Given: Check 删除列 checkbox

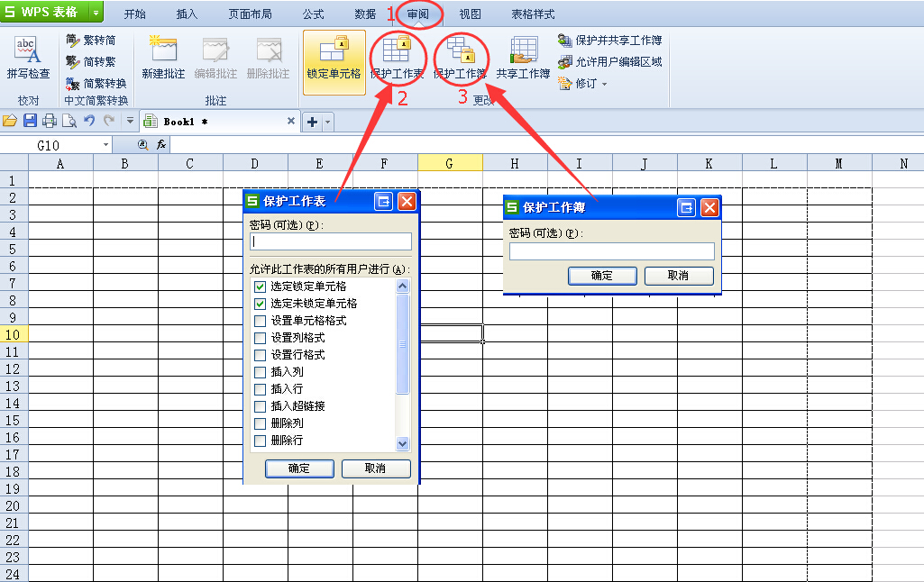Looking at the screenshot, I should [260, 423].
